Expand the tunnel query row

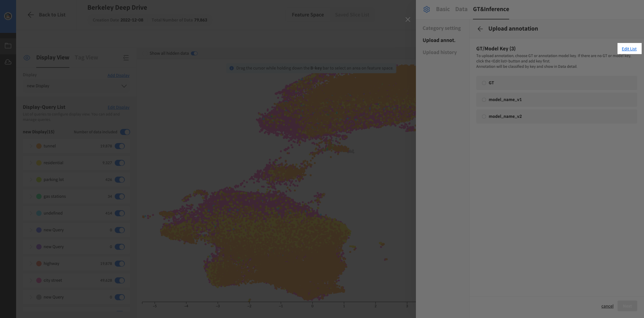(31, 146)
